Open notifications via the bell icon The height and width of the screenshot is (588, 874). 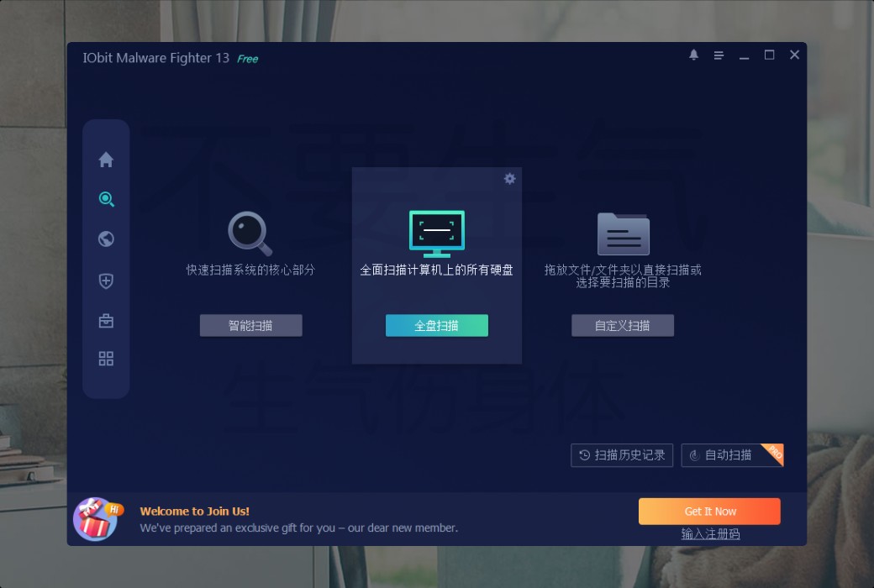click(x=693, y=54)
